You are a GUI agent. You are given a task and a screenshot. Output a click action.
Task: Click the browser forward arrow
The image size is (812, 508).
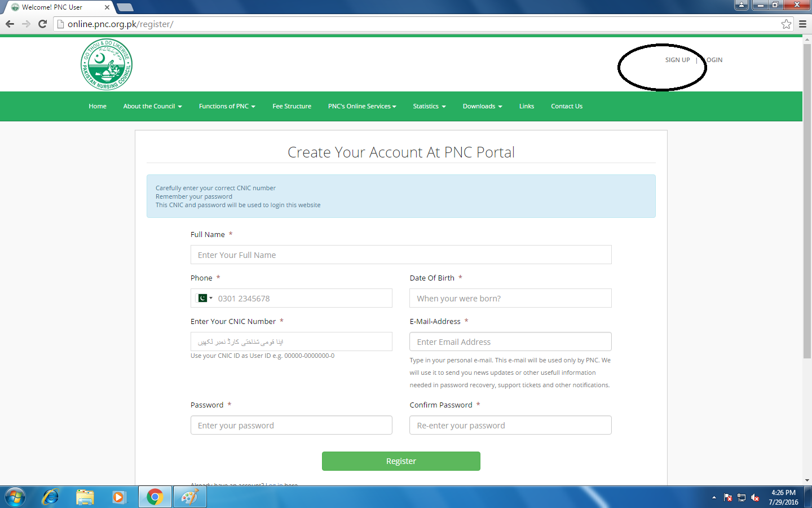click(x=26, y=24)
